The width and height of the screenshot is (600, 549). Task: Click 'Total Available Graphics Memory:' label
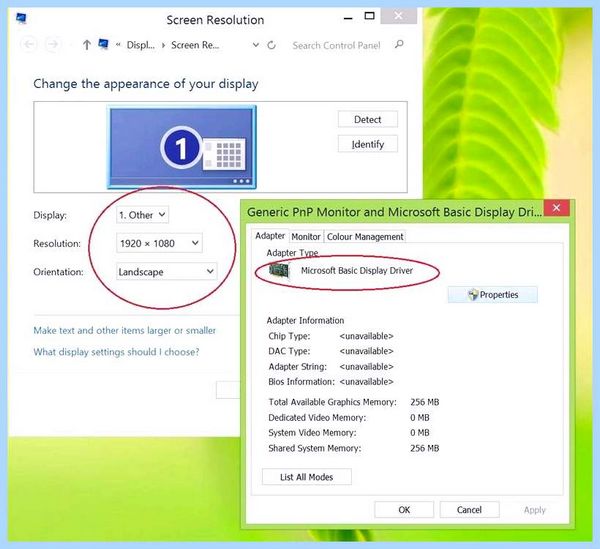tap(332, 402)
